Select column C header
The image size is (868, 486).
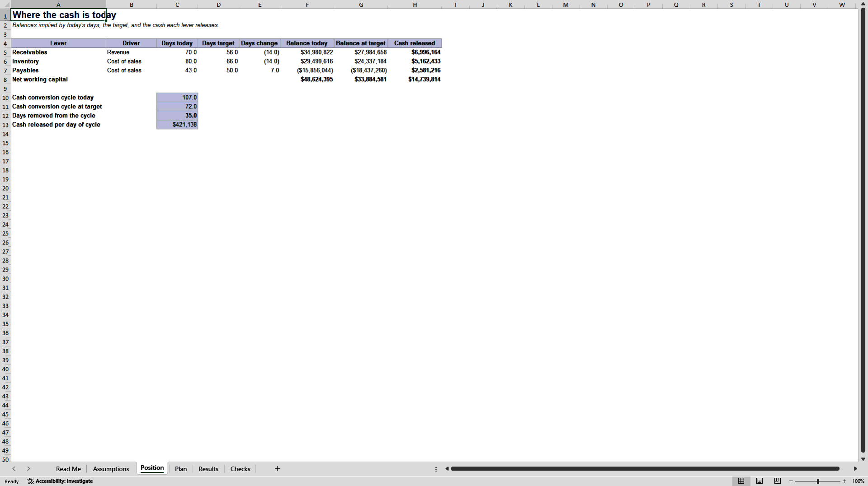tap(177, 5)
